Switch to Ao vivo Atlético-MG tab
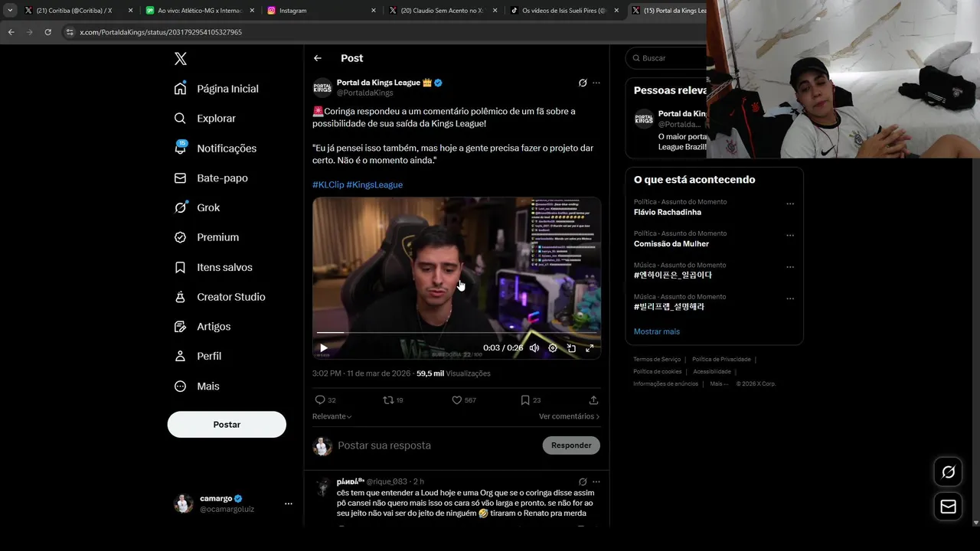This screenshot has width=980, height=551. 201,11
